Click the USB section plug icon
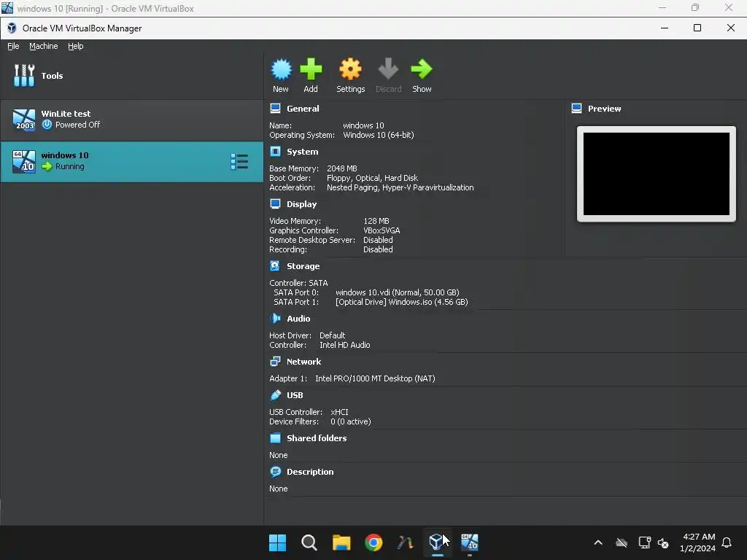The height and width of the screenshot is (560, 747). pyautogui.click(x=275, y=394)
